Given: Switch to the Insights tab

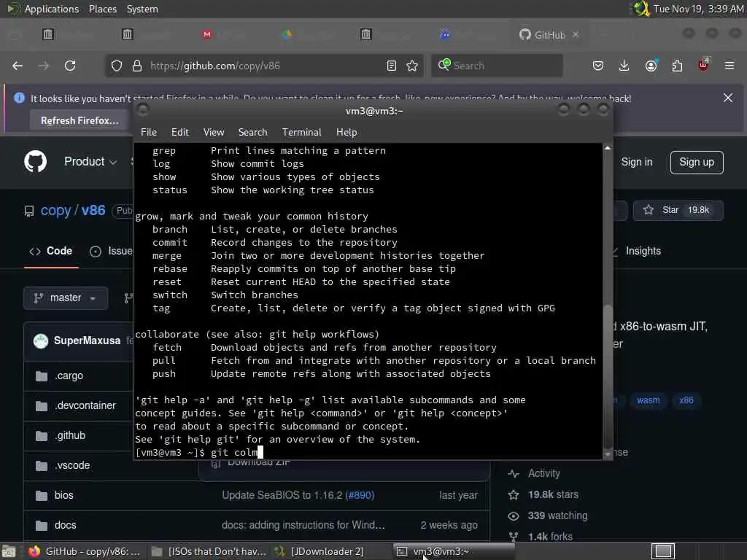Looking at the screenshot, I should [x=643, y=251].
